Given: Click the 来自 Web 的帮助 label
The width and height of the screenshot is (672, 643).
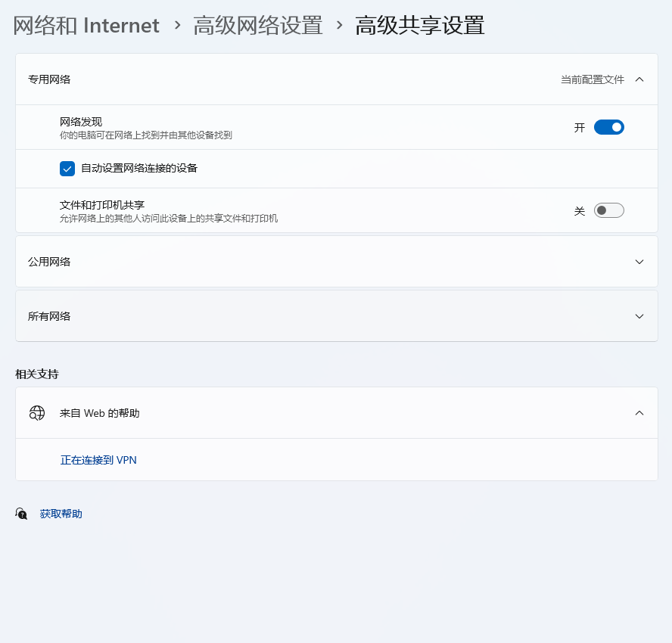Looking at the screenshot, I should [99, 413].
